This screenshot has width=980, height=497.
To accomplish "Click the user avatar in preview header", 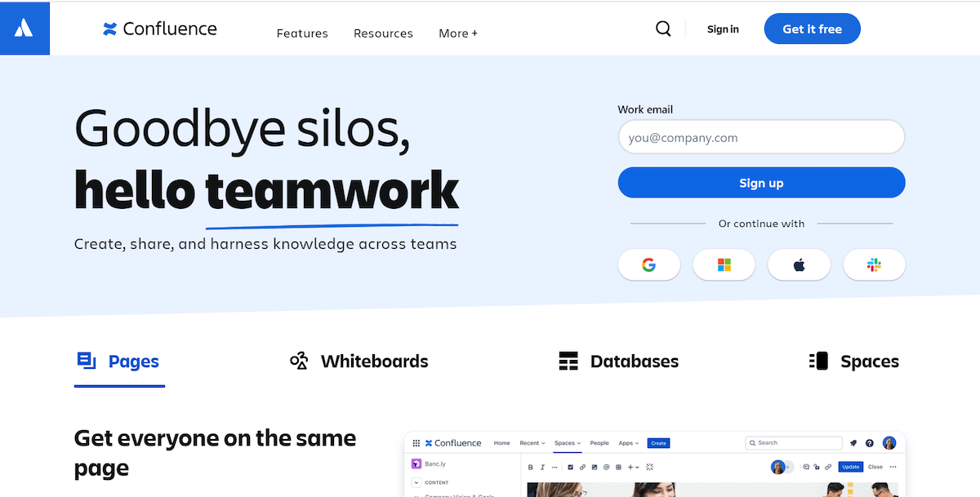I will [x=889, y=443].
